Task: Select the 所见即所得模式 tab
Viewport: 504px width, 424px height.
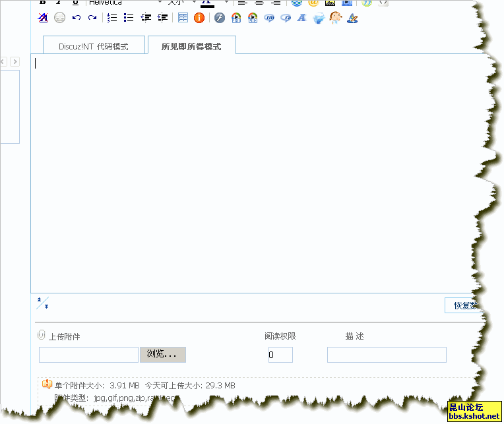Action: point(191,46)
